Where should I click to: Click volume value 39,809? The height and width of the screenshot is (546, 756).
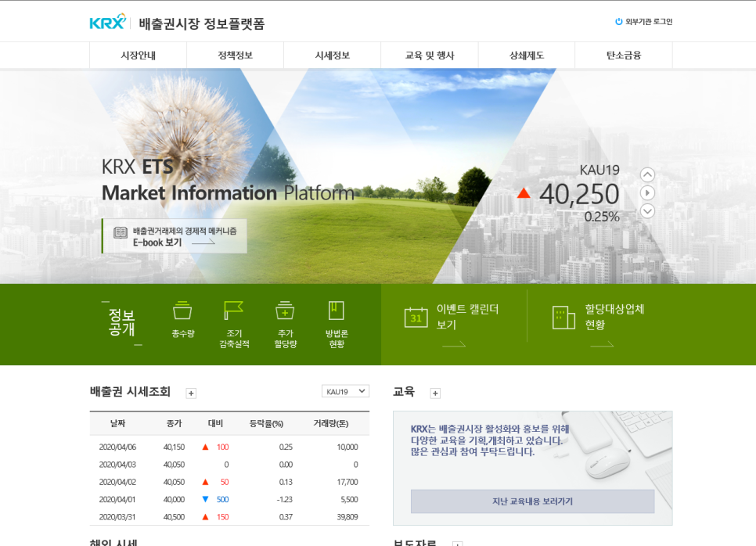(x=347, y=516)
